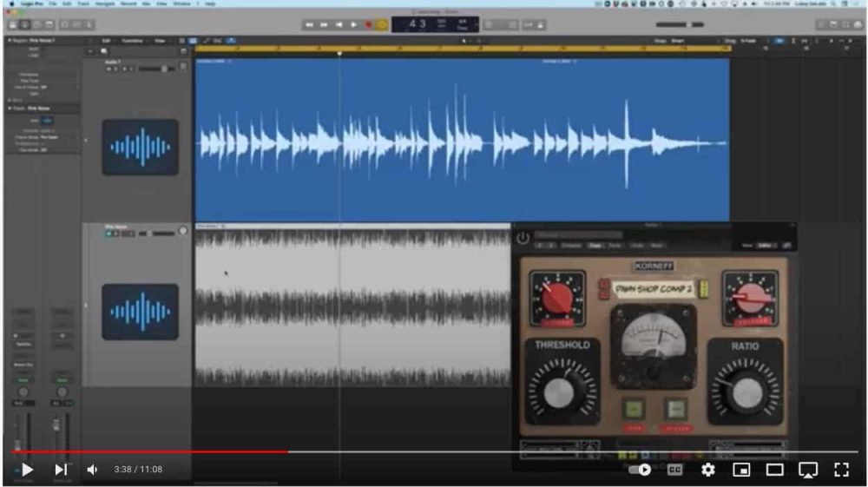Click the yellow cycle strip in the ruler
Screen dimensions: 868x487
(463, 49)
